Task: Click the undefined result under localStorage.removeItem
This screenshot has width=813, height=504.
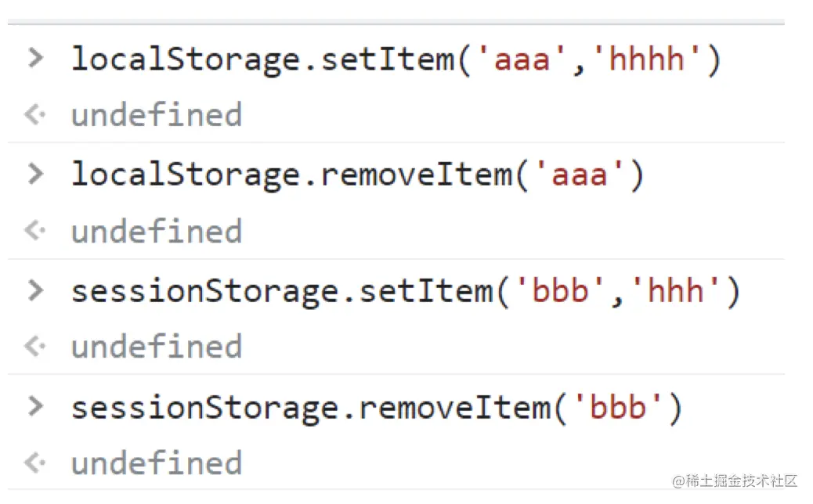Action: [x=157, y=232]
